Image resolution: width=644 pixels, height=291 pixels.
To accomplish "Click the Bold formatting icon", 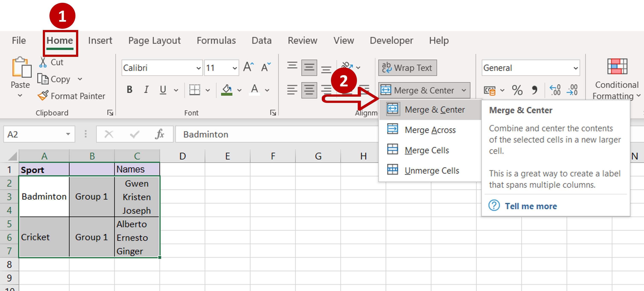I will pos(128,89).
